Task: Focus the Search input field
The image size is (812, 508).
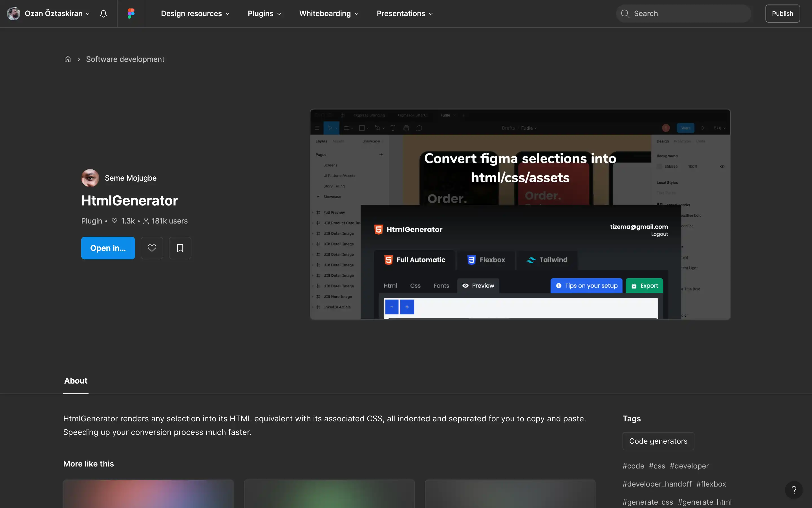Action: click(x=683, y=14)
